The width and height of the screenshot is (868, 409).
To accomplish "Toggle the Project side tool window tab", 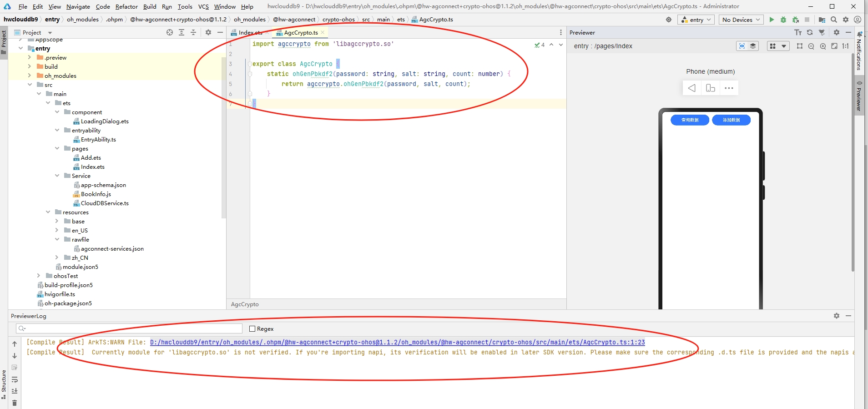I will click(4, 42).
